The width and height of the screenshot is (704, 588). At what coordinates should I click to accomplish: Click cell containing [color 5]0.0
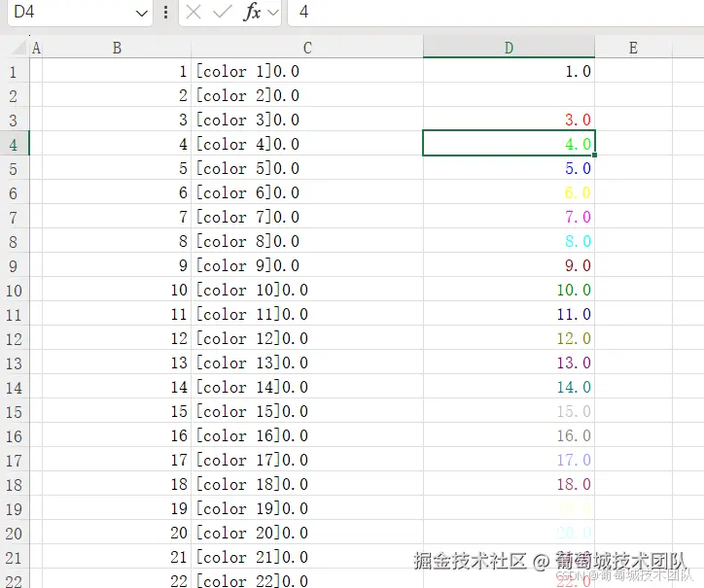point(307,168)
